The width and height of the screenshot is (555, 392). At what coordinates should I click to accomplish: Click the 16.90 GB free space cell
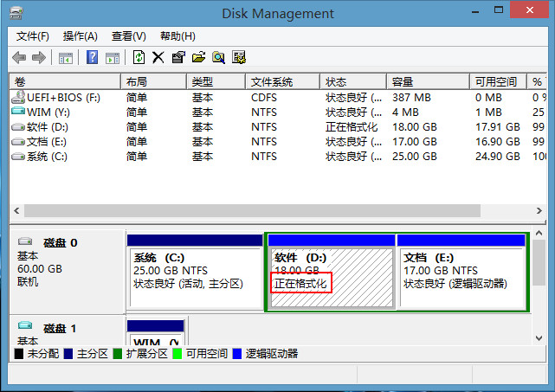[498, 142]
